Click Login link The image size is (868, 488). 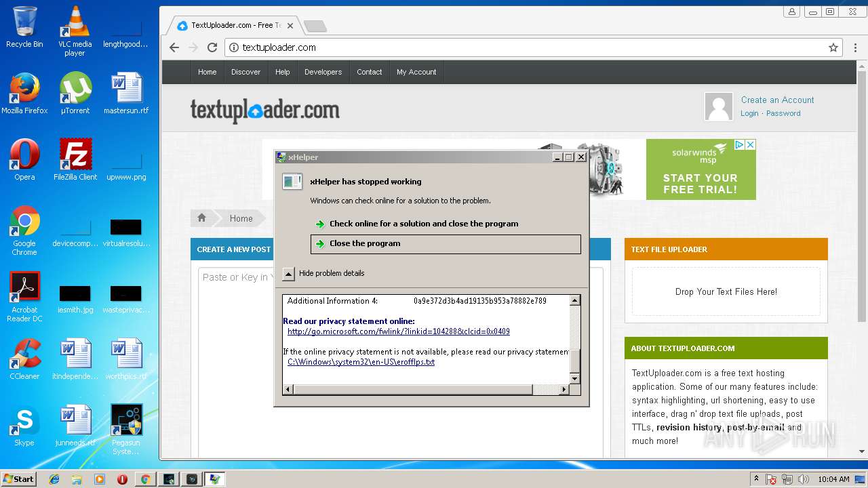point(749,113)
